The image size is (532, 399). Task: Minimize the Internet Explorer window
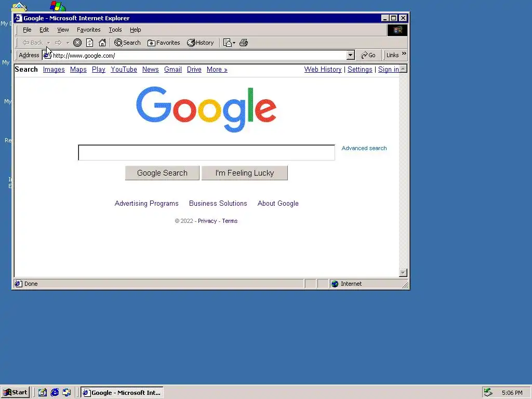(x=385, y=18)
